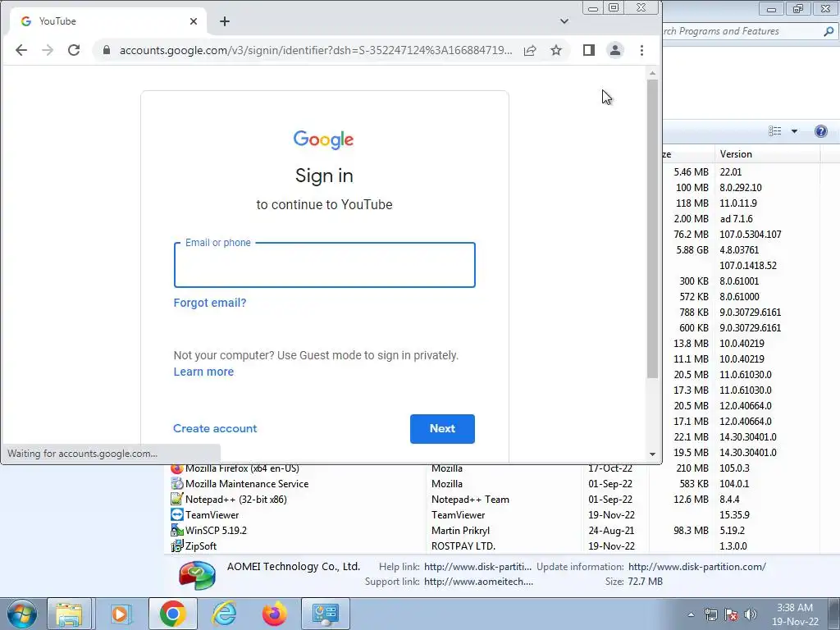Show hidden tray icons arrow
The width and height of the screenshot is (840, 630).
click(691, 614)
